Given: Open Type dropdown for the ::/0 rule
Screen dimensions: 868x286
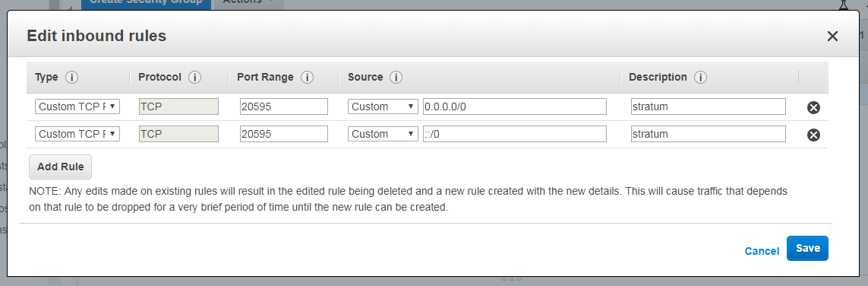Looking at the screenshot, I should 77,134.
